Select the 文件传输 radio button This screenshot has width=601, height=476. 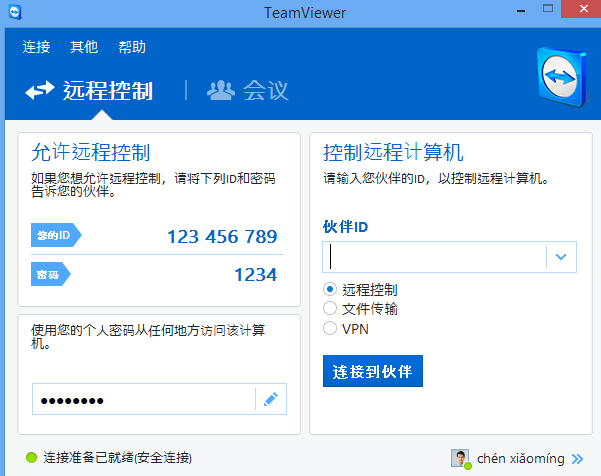point(330,308)
